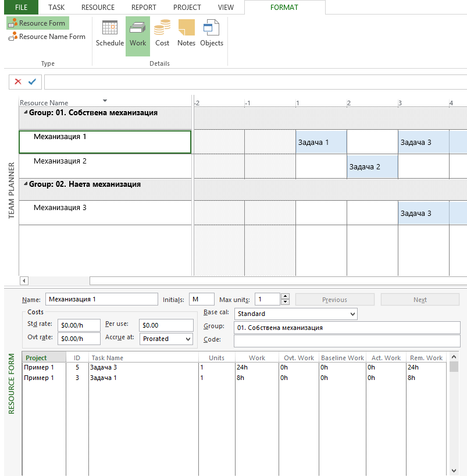The image size is (467, 476).
Task: Collapse group 02. Наета механизация
Action: pyautogui.click(x=25, y=184)
